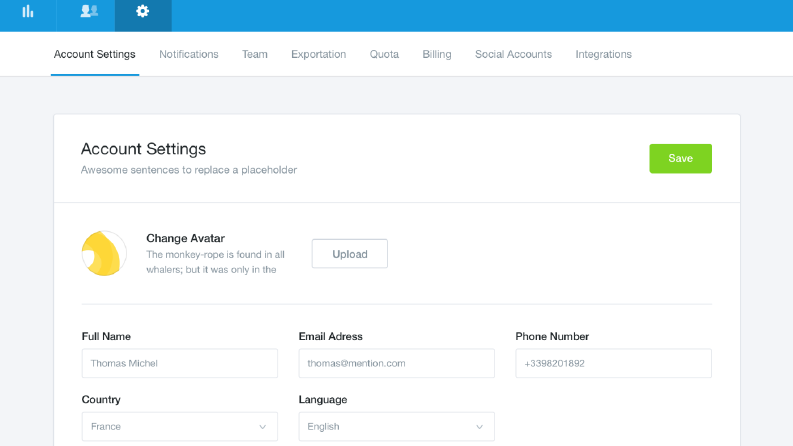Switch to the Account Settings tab
The width and height of the screenshot is (793, 446).
click(x=95, y=54)
